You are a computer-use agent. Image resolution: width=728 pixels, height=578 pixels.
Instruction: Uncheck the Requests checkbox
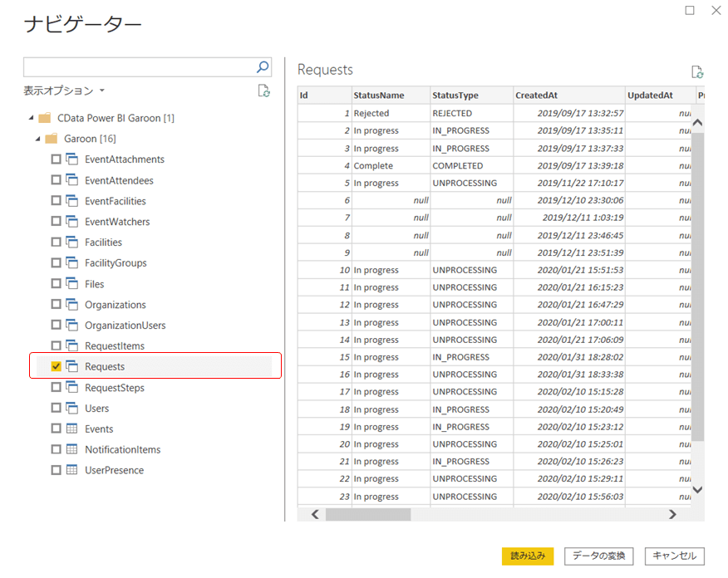(57, 366)
